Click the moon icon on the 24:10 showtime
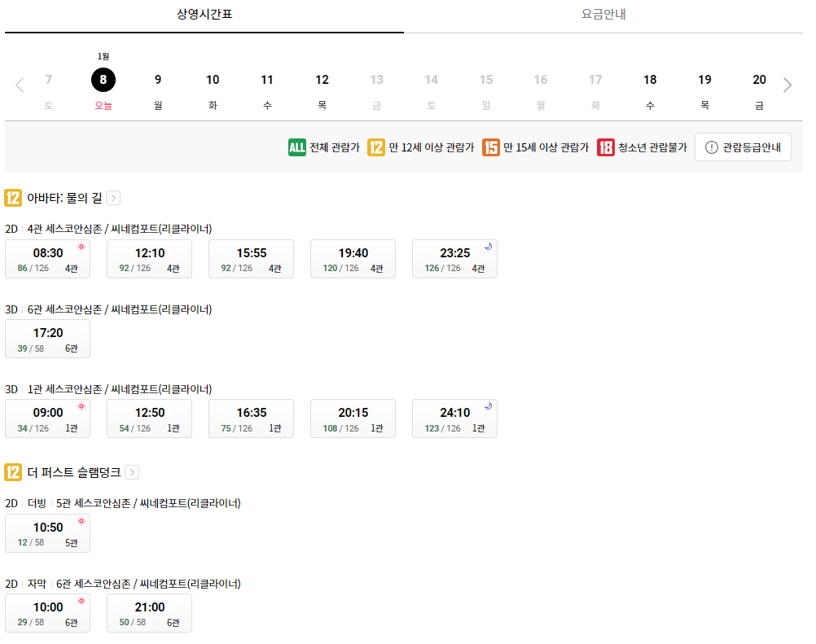The height and width of the screenshot is (644, 816). (489, 405)
